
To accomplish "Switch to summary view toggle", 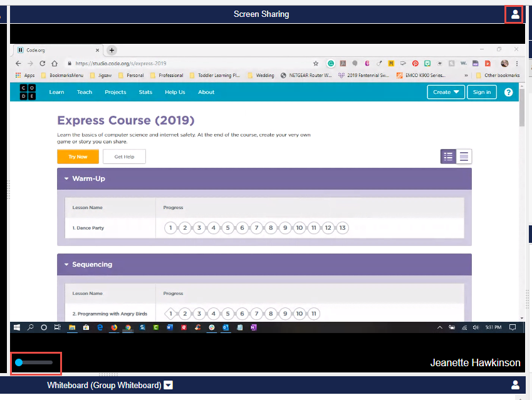I will (464, 156).
